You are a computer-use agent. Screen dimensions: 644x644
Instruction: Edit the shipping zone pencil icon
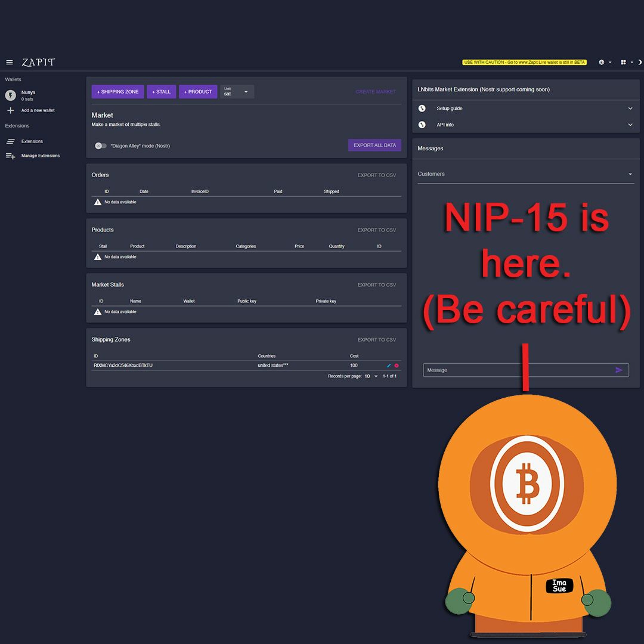(388, 366)
